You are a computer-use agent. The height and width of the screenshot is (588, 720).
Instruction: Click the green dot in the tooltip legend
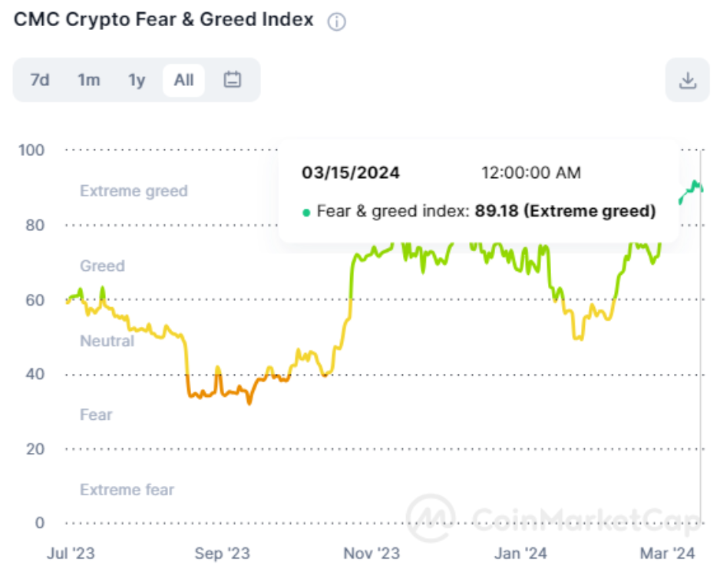tap(306, 212)
